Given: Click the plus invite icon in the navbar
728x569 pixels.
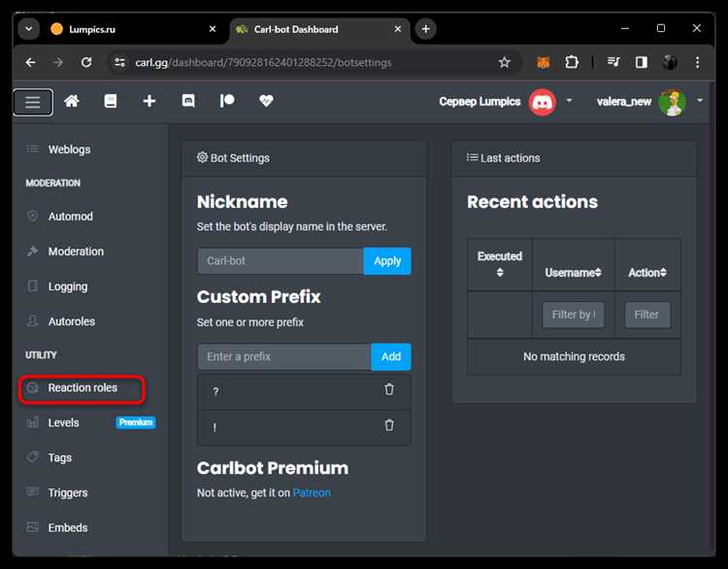Looking at the screenshot, I should (149, 101).
